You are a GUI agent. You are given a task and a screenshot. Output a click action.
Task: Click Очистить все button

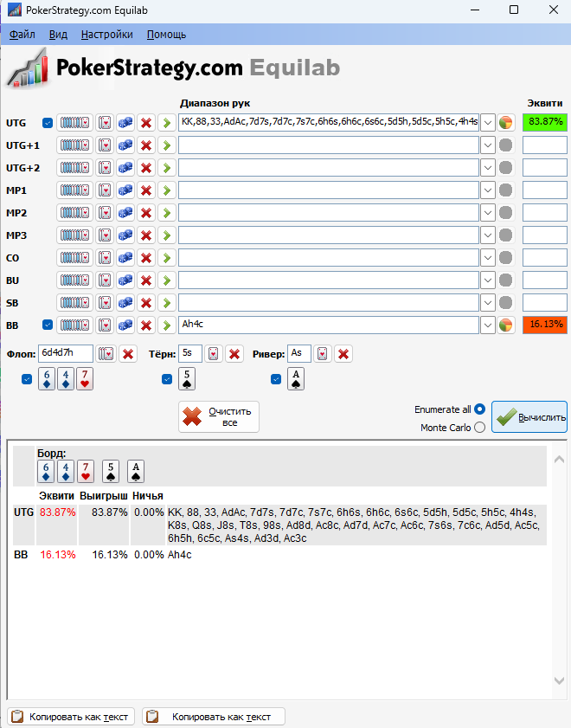tap(219, 417)
